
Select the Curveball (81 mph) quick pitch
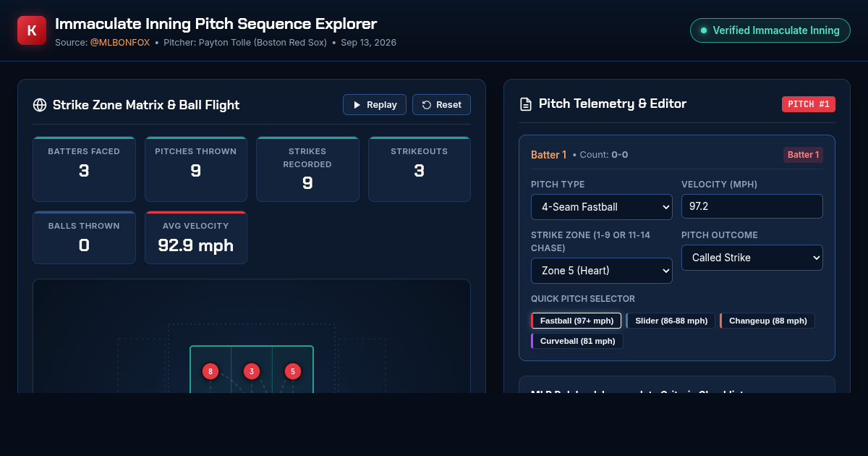(x=577, y=341)
